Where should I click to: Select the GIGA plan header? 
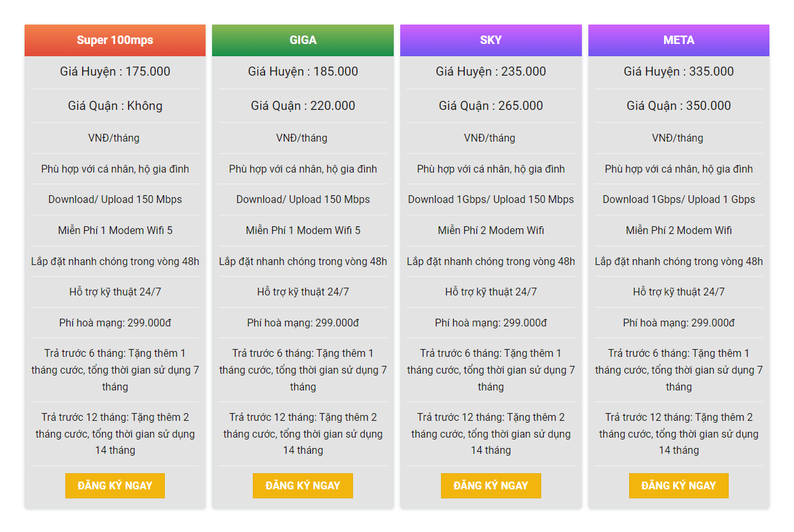tap(303, 39)
